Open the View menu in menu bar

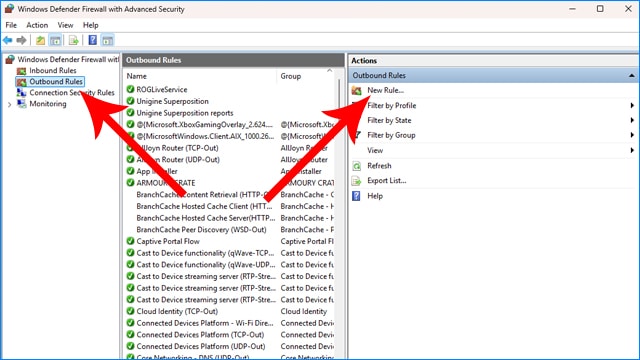pos(65,25)
